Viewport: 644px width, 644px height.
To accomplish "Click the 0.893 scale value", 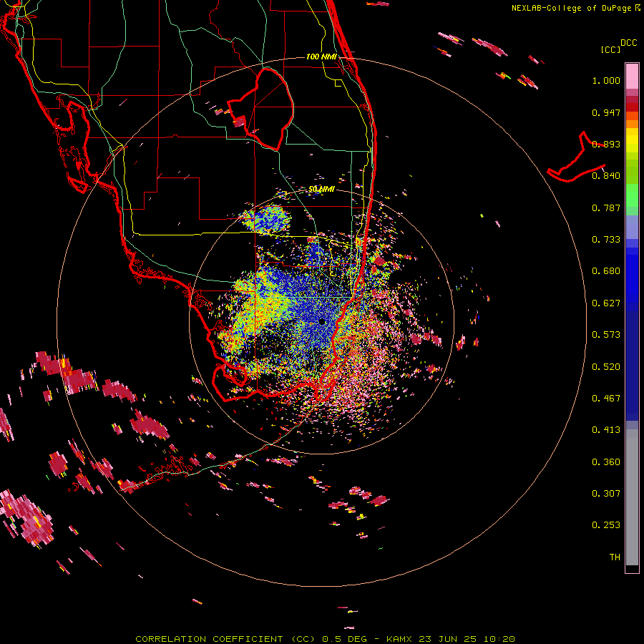I will pos(606,144).
